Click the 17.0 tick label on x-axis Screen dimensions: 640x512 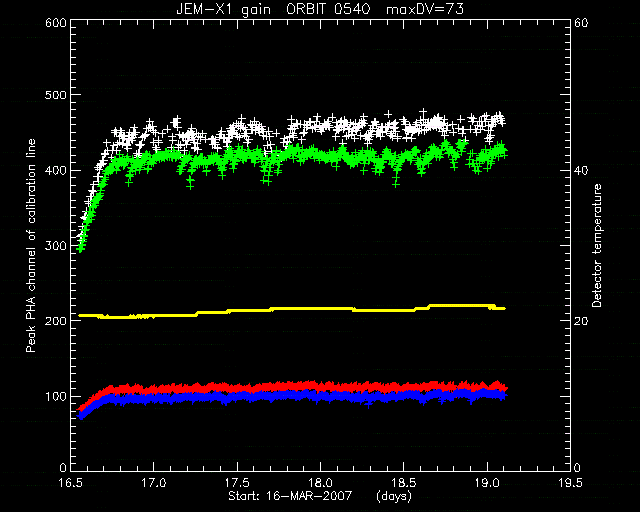[x=155, y=483]
